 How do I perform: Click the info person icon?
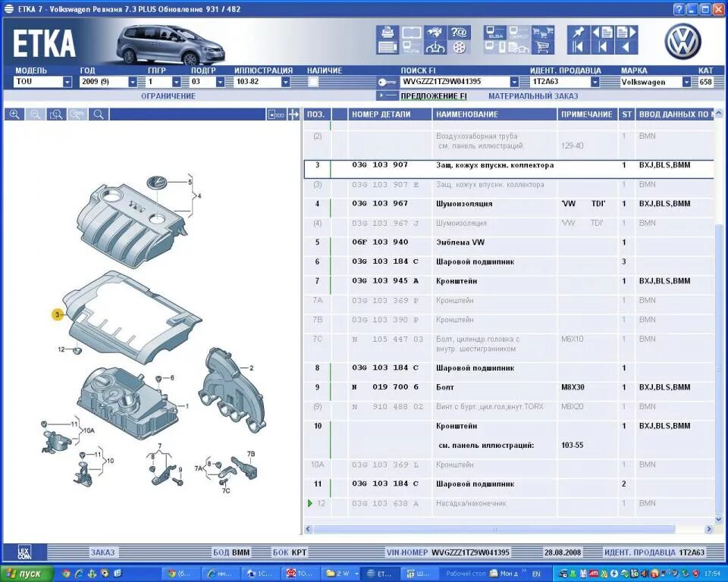[435, 47]
